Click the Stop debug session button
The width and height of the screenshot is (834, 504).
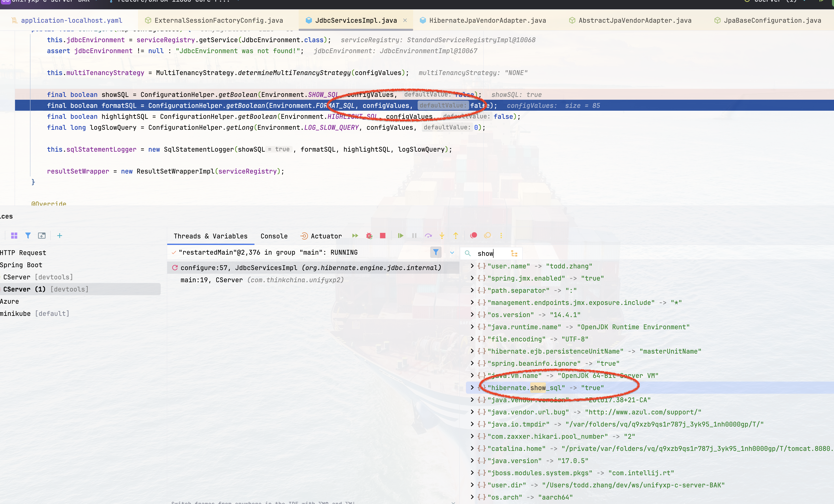click(383, 236)
